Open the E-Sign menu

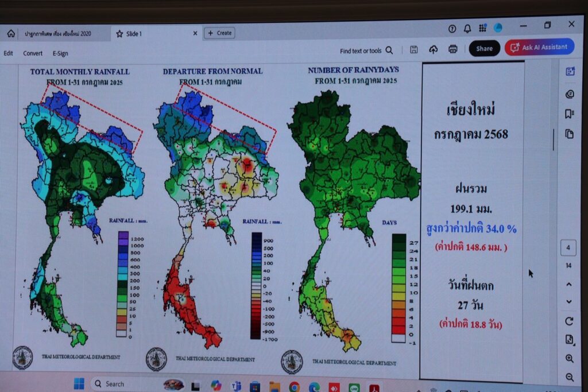click(60, 53)
